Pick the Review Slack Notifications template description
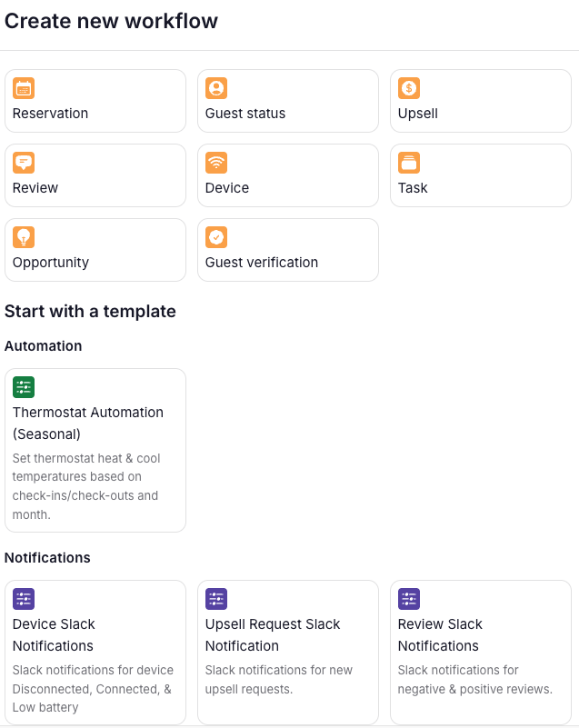The height and width of the screenshot is (728, 579). pos(474,680)
